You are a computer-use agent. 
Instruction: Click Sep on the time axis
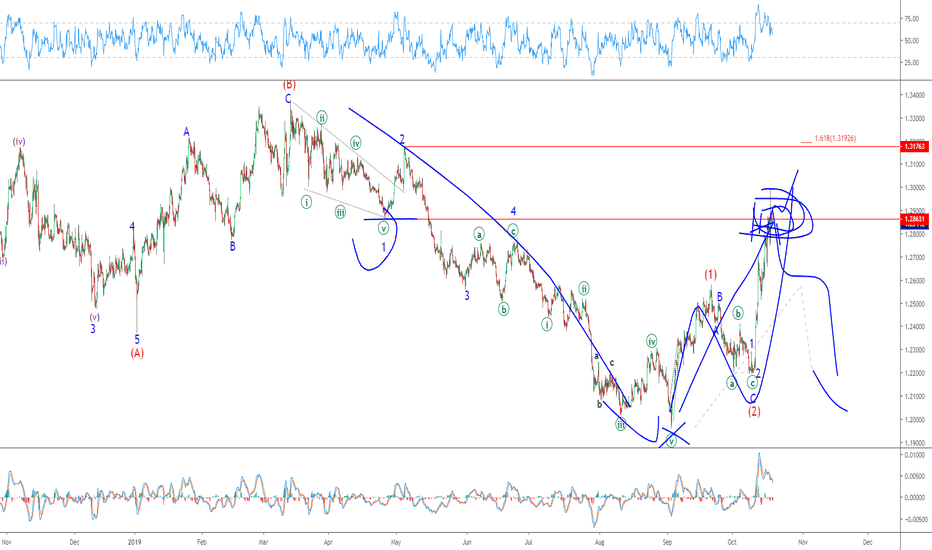click(667, 542)
